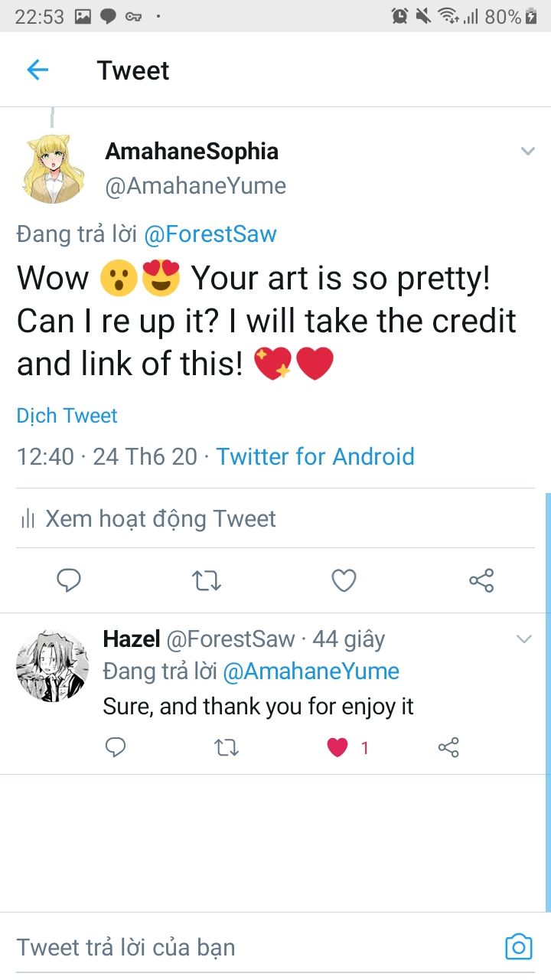Expand options chevron on Hazel's reply

point(524,639)
